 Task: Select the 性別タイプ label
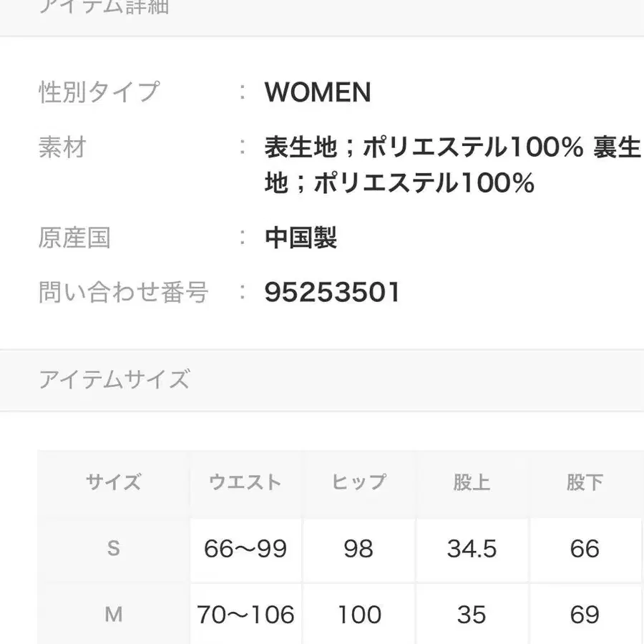click(99, 92)
